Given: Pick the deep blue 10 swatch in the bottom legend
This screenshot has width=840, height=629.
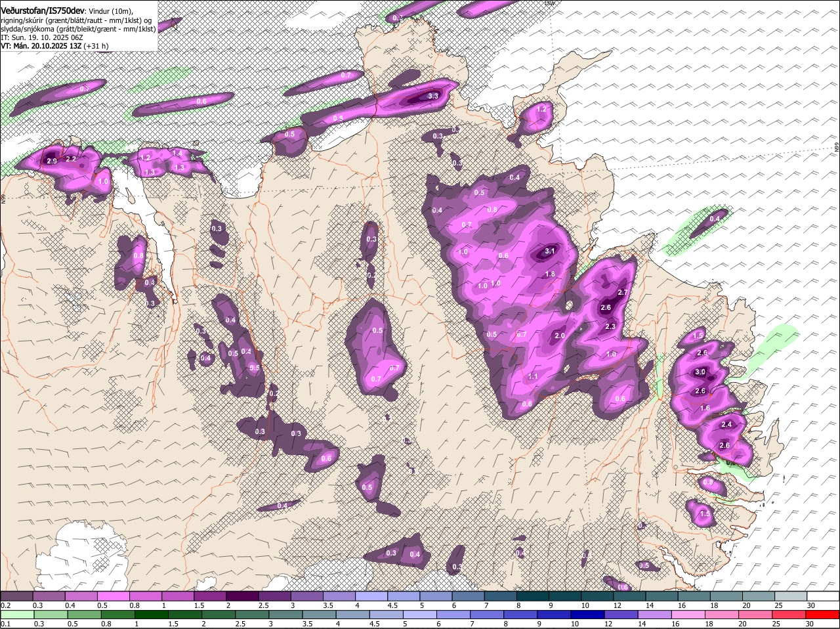Looking at the screenshot, I should click(588, 615).
